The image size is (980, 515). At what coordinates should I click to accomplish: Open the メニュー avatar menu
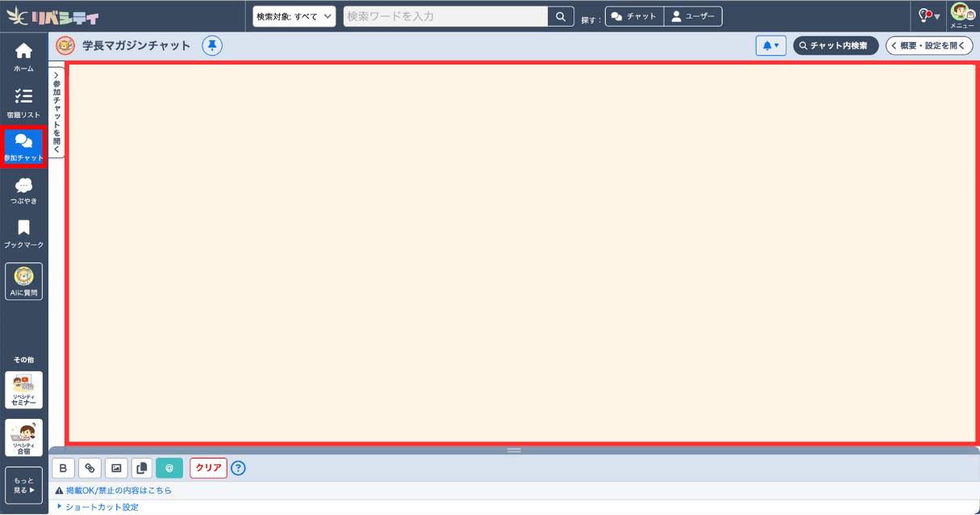(961, 15)
